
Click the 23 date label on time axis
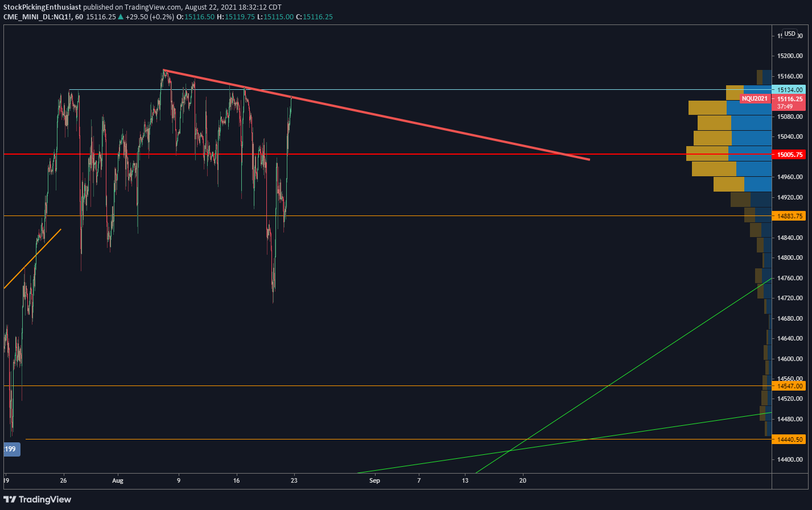point(294,480)
